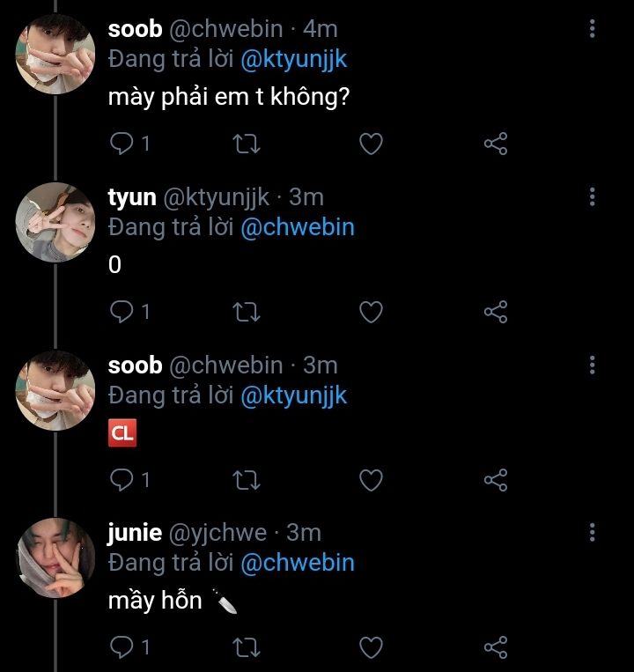Open the @ktyunjjk mention in soob's first tweet
The height and width of the screenshot is (672, 634).
click(x=293, y=59)
